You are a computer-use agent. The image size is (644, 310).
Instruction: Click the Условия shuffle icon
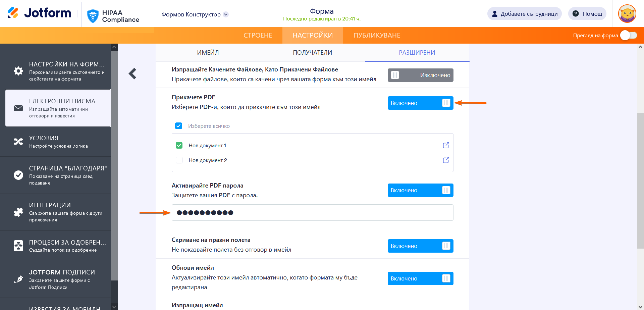point(18,142)
